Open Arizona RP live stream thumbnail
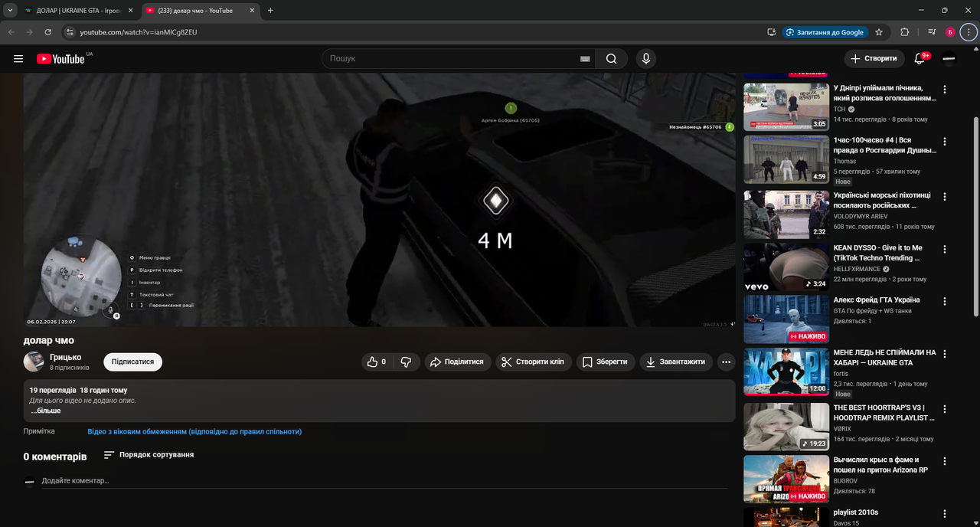The image size is (980, 527). [x=786, y=479]
